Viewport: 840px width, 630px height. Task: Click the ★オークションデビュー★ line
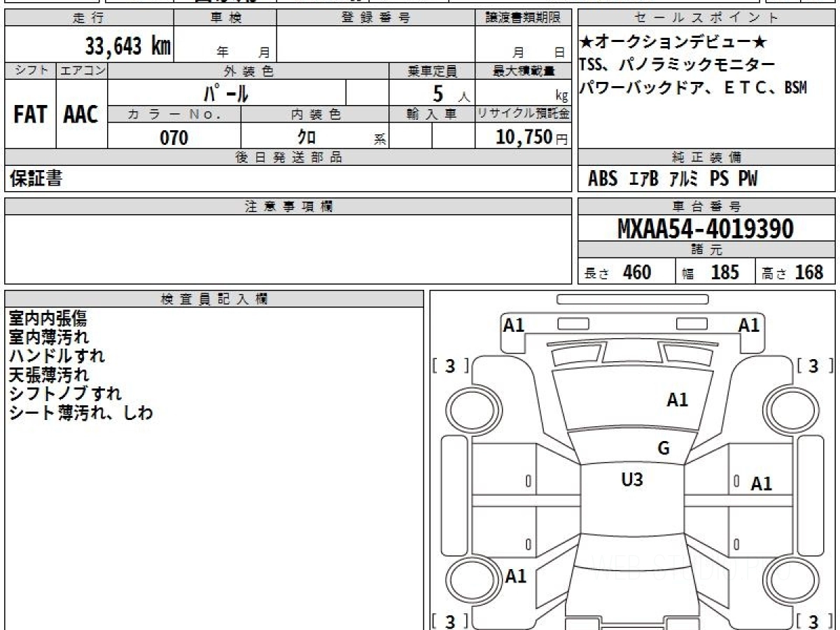click(673, 43)
